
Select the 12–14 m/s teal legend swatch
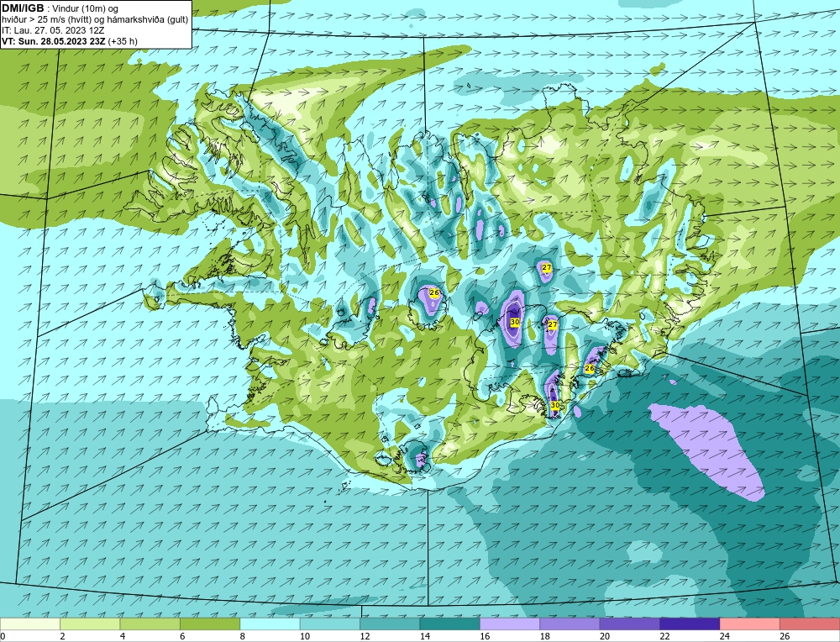click(x=390, y=624)
